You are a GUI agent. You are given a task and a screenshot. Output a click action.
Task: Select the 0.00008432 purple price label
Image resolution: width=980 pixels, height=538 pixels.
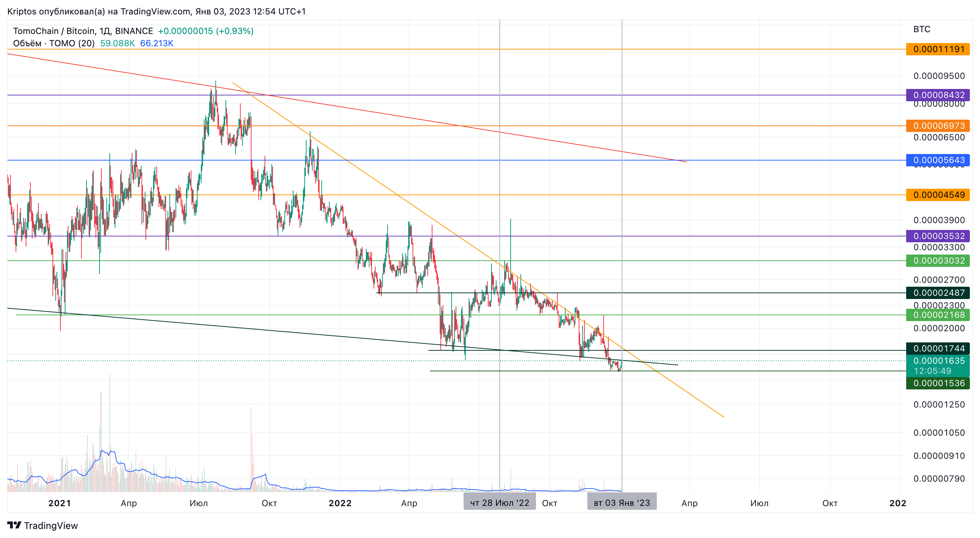point(938,95)
